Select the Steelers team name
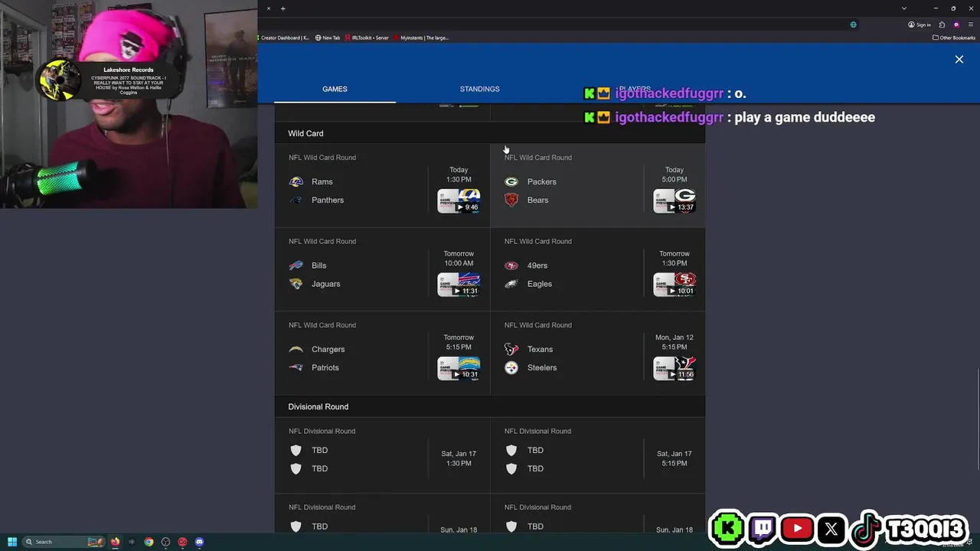 (x=541, y=367)
